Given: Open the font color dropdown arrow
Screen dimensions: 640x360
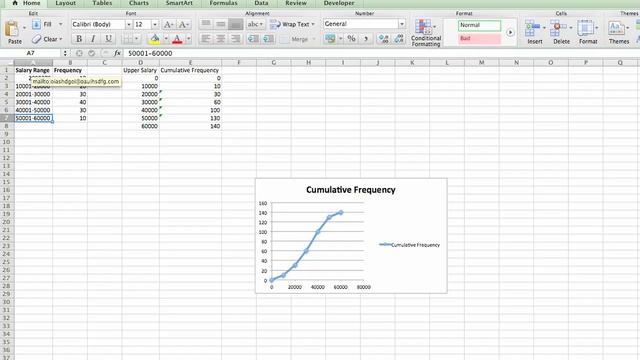Looking at the screenshot, I should click(x=188, y=39).
